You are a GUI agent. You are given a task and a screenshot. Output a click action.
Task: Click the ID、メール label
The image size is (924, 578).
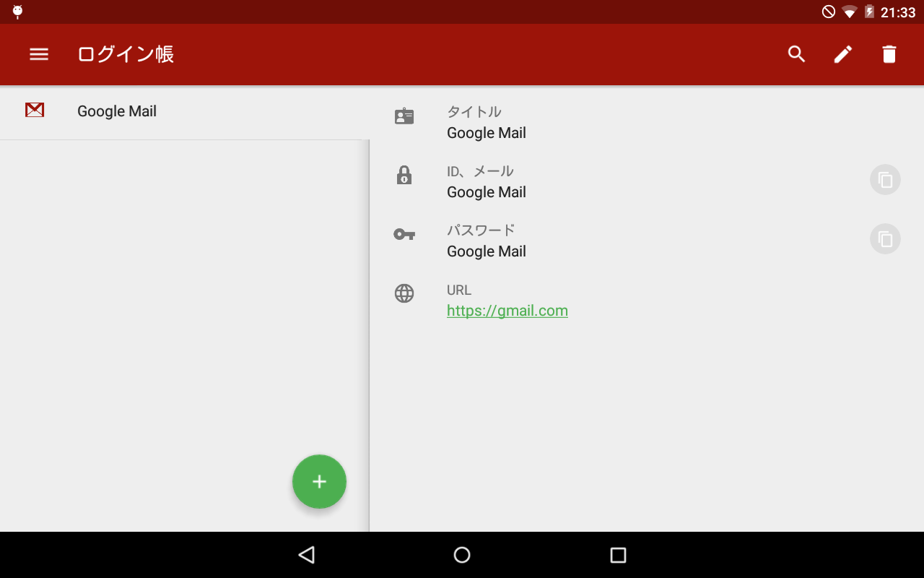(x=480, y=171)
